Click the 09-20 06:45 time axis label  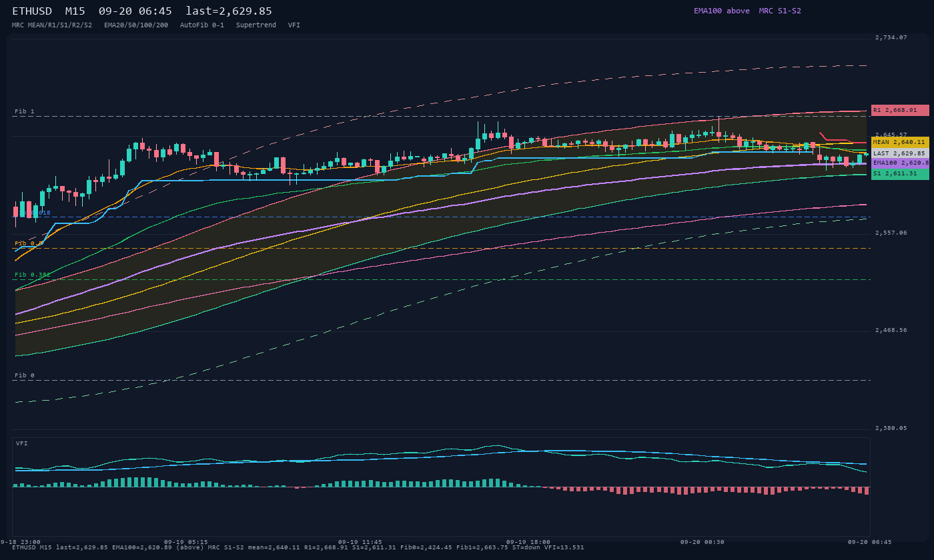(x=870, y=542)
